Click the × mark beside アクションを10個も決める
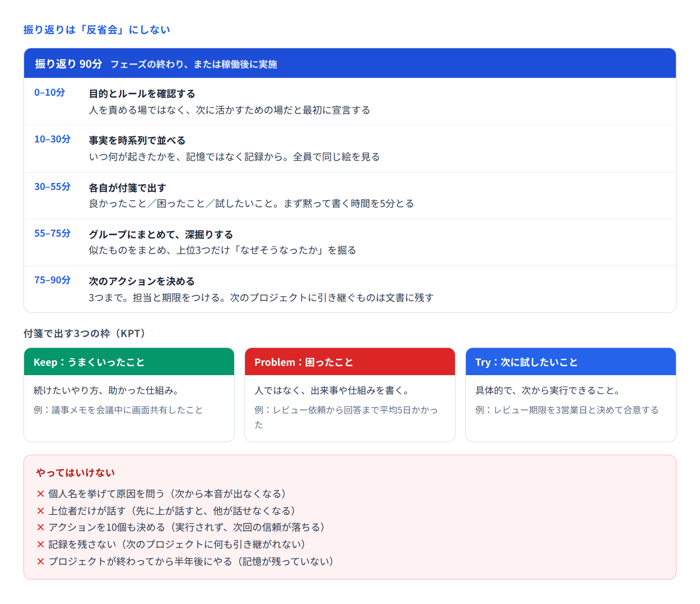 tap(40, 527)
